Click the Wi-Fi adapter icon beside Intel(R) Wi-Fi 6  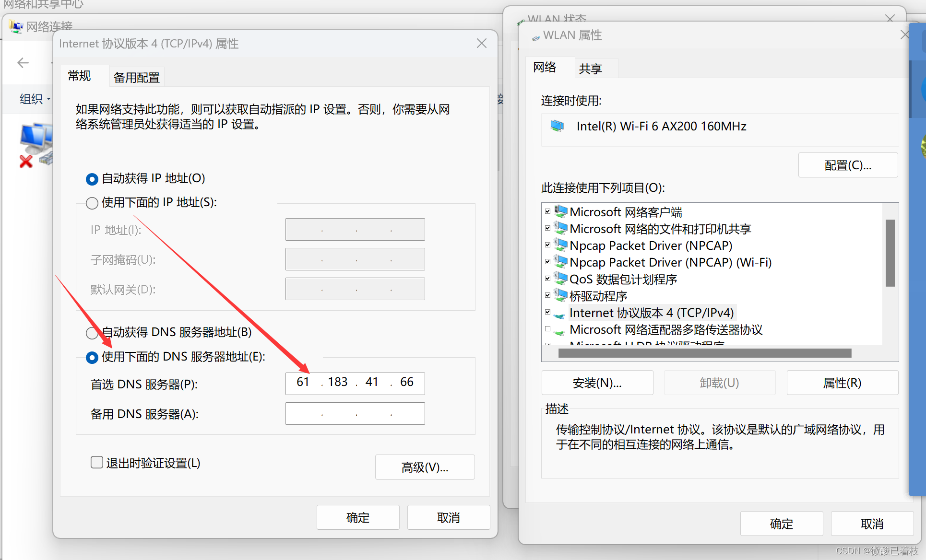[x=557, y=126]
